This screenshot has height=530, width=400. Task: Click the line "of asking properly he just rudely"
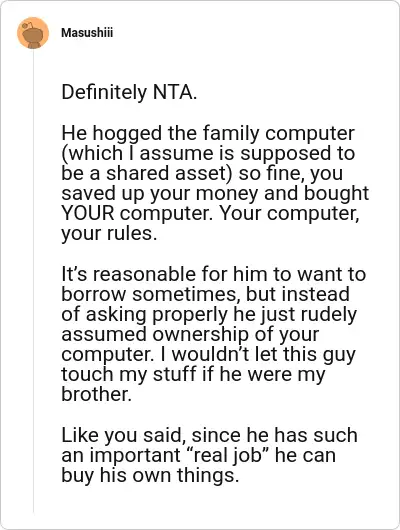(x=209, y=315)
